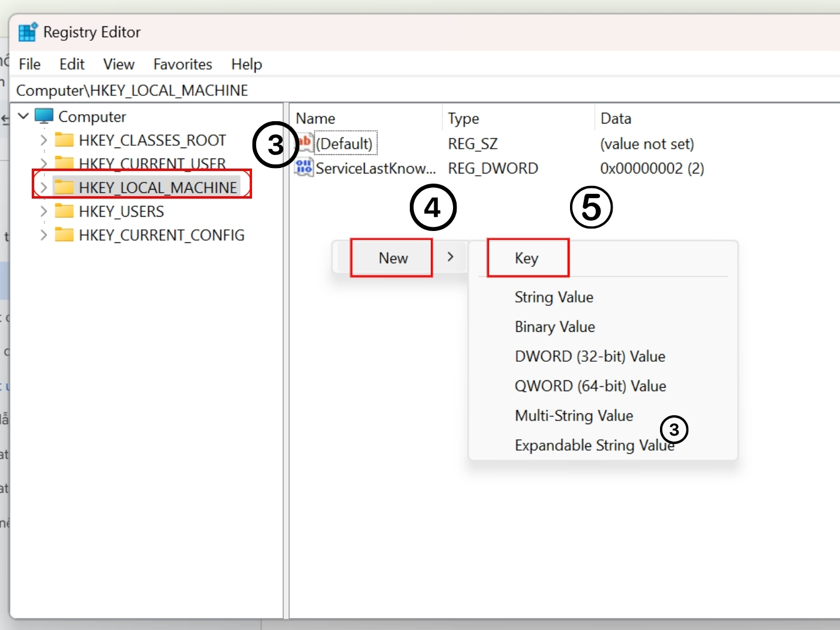Click the Computer monitor icon in tree
This screenshot has height=630, width=840.
[x=44, y=116]
